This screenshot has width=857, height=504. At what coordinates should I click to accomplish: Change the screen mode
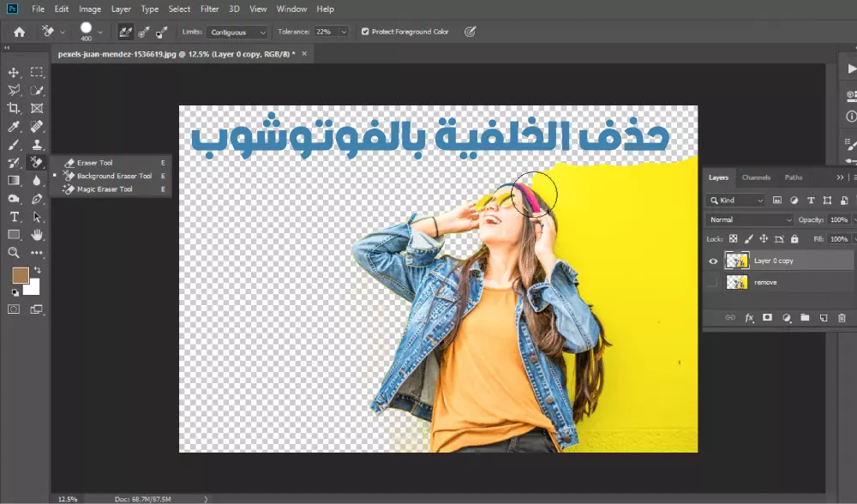click(x=37, y=309)
